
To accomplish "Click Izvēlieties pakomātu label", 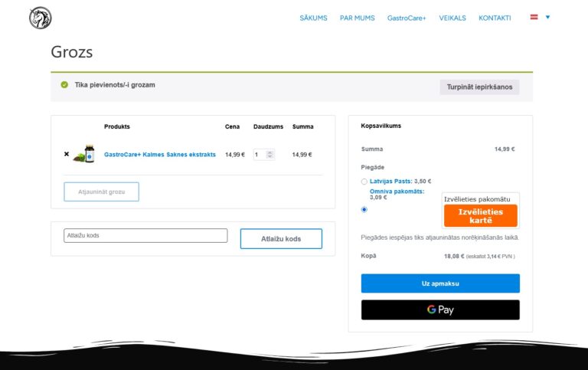I will click(477, 199).
